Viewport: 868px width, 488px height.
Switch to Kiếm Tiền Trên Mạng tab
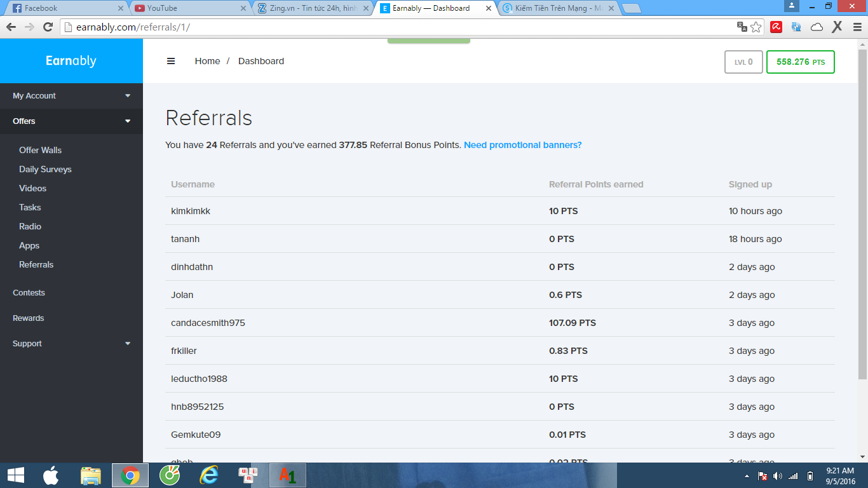click(x=557, y=8)
